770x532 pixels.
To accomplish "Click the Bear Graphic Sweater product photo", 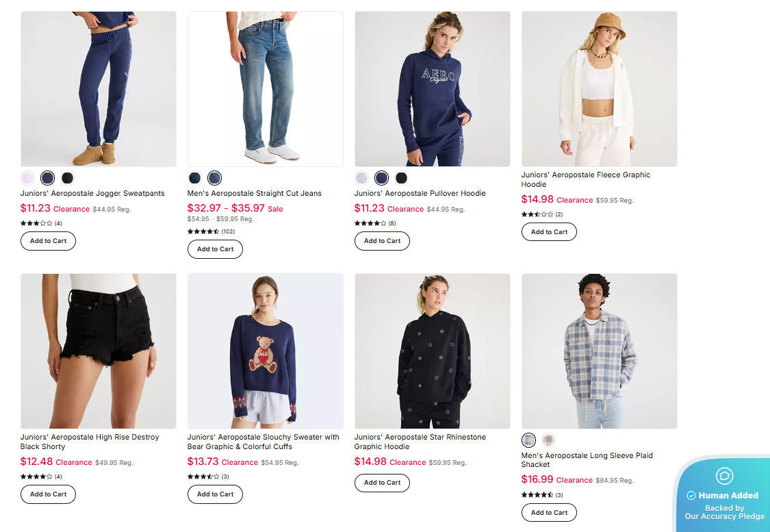I will (x=265, y=350).
